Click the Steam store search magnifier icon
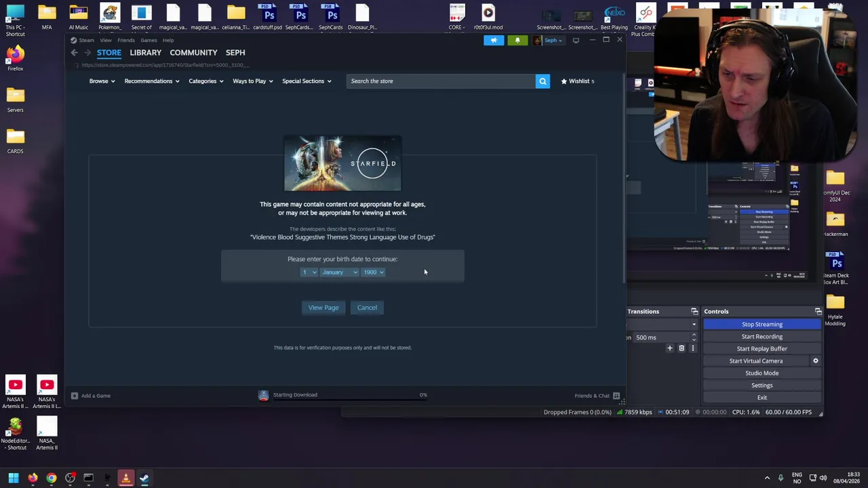The image size is (868, 488). [542, 81]
